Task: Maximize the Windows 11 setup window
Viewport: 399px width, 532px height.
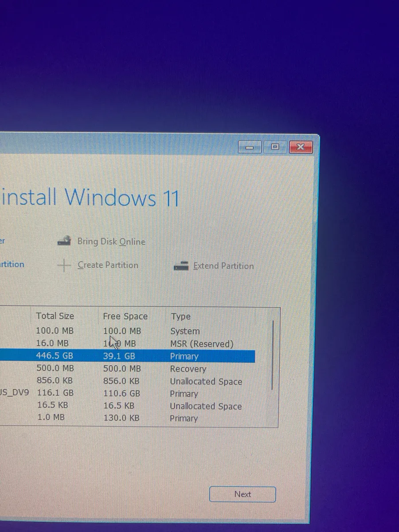Action: pos(275,147)
